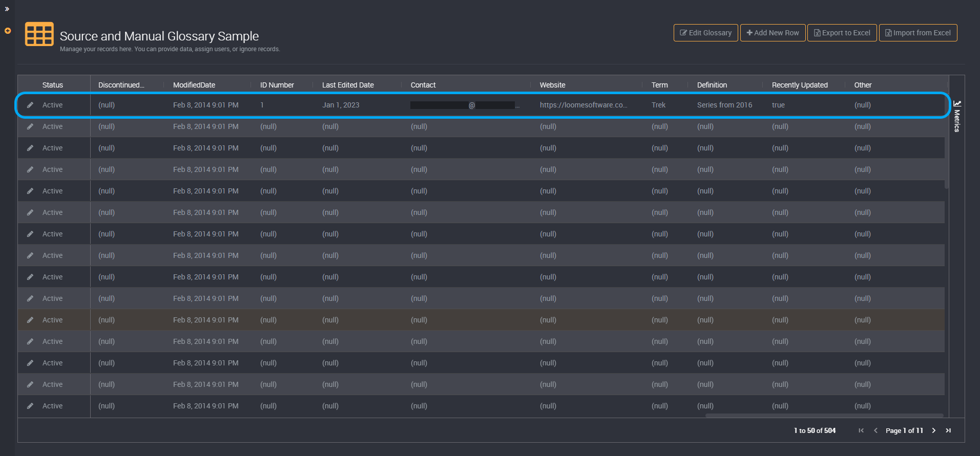Click Import from Excel button
Viewport: 980px width, 456px height.
click(918, 33)
